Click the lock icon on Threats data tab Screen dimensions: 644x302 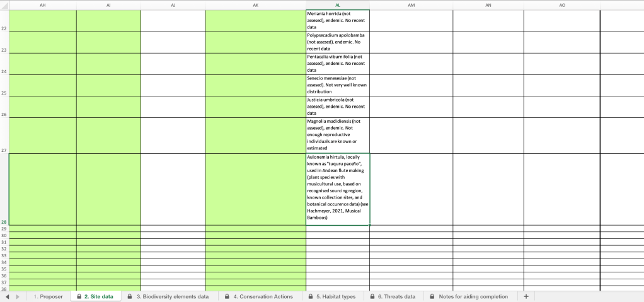[373, 296]
